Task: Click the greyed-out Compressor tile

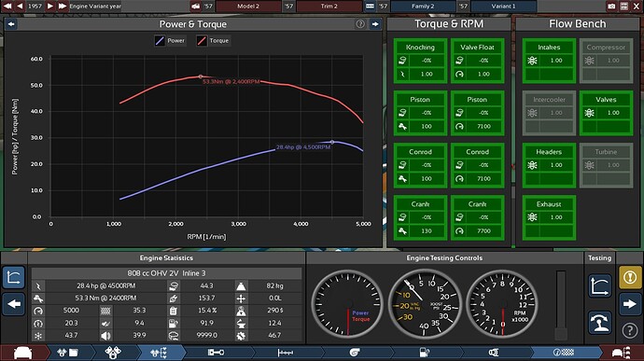Action: pyautogui.click(x=606, y=61)
